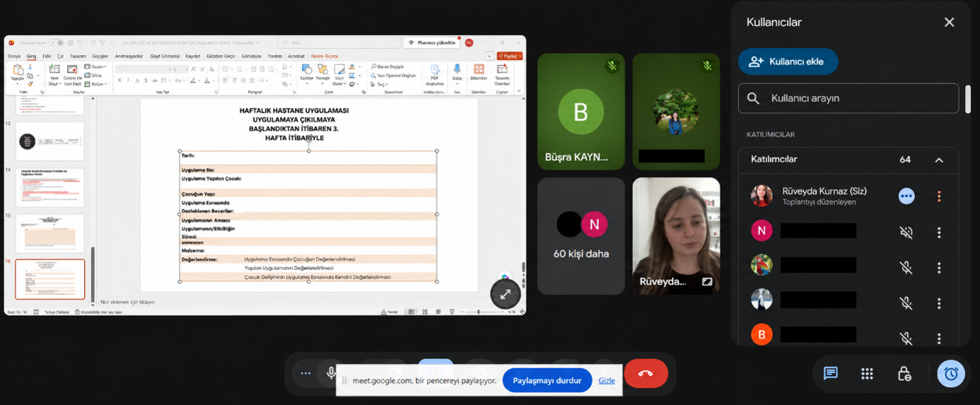980x405 pixels.
Task: Click the users panel scrollbar
Action: pos(967,99)
